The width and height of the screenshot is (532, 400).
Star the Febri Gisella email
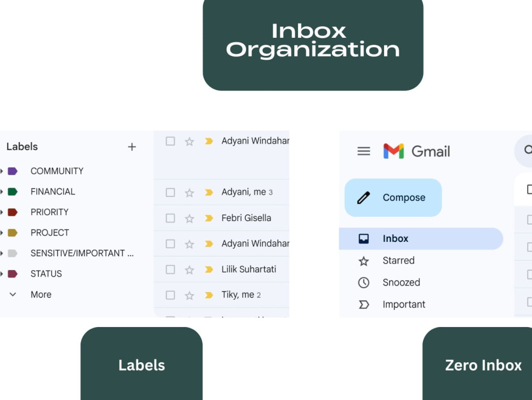(x=189, y=218)
